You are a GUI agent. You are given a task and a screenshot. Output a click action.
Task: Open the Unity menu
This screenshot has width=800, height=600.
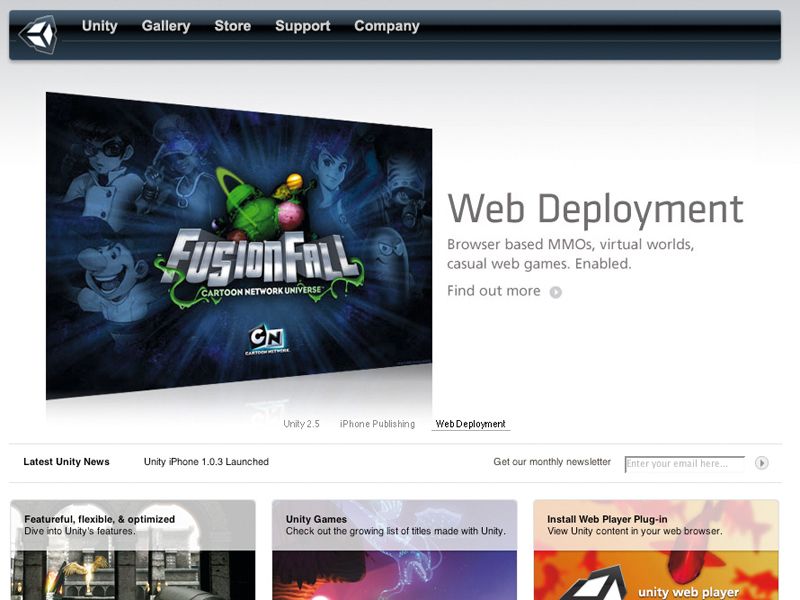click(x=99, y=26)
